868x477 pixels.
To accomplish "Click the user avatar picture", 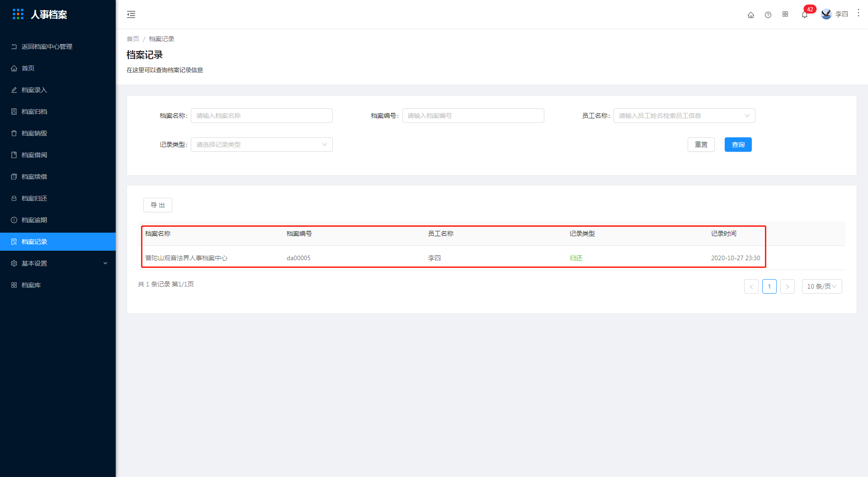I will pyautogui.click(x=826, y=14).
